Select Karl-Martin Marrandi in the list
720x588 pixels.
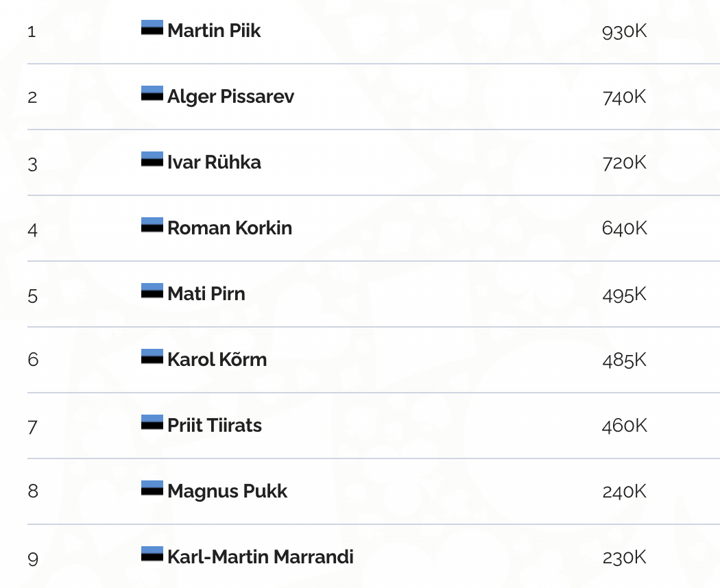click(x=261, y=557)
